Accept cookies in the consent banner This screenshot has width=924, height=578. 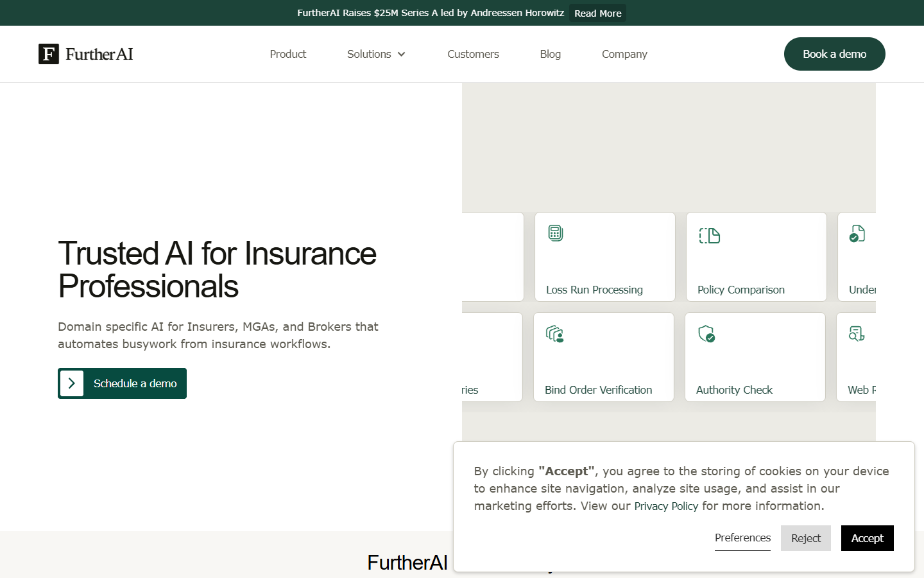pyautogui.click(x=868, y=538)
